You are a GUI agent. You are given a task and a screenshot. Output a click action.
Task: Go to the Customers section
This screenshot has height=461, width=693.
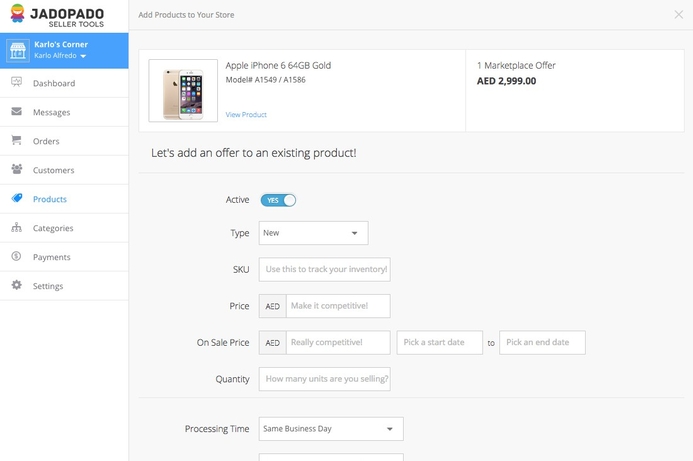[x=64, y=170]
